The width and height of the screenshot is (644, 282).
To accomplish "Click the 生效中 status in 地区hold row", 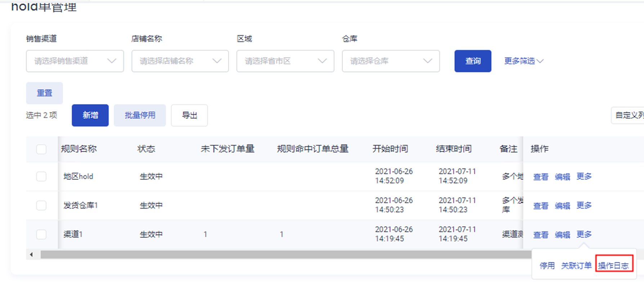I will pyautogui.click(x=151, y=177).
